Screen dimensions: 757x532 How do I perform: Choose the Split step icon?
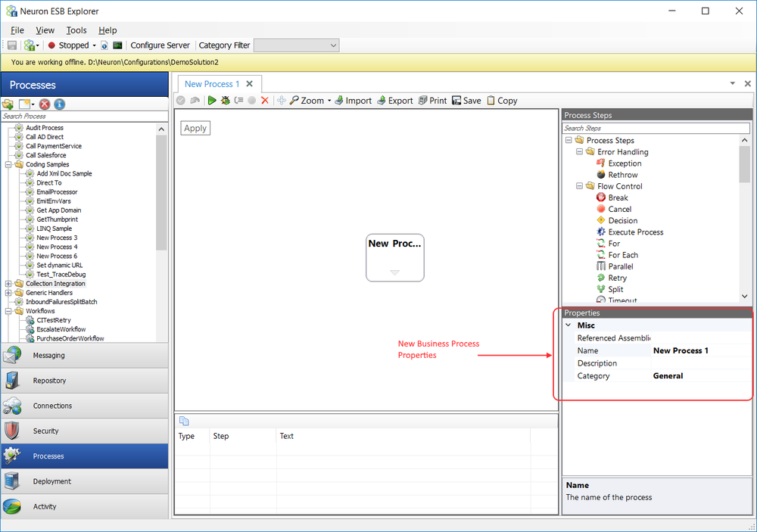(600, 289)
